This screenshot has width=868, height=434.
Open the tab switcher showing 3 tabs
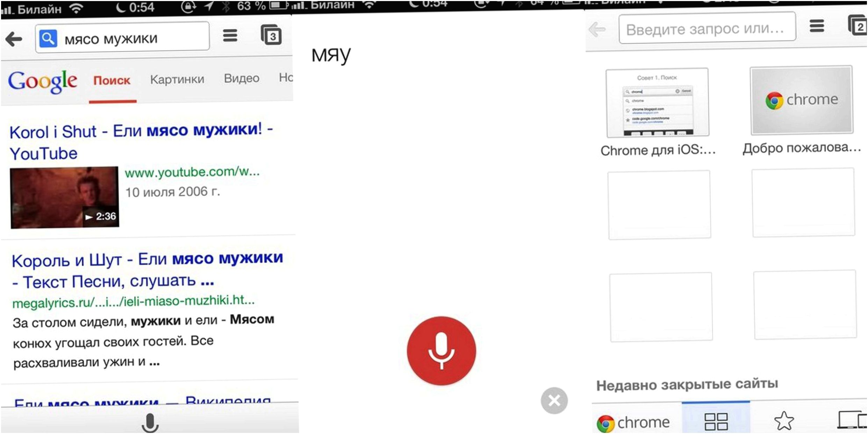tap(271, 35)
